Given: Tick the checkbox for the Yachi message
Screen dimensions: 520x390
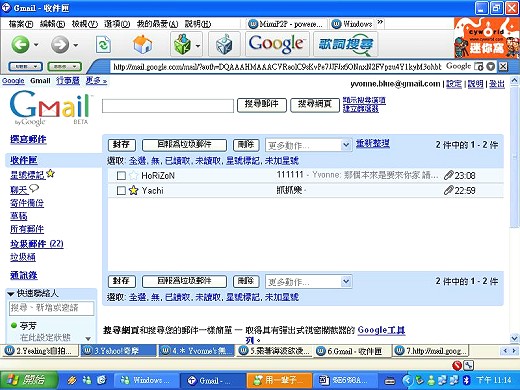Looking at the screenshot, I should (121, 190).
